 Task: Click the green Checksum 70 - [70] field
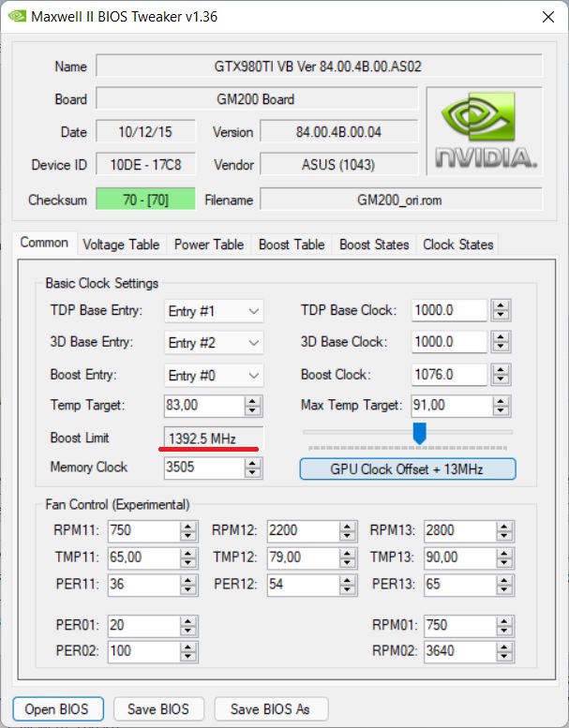[145, 200]
